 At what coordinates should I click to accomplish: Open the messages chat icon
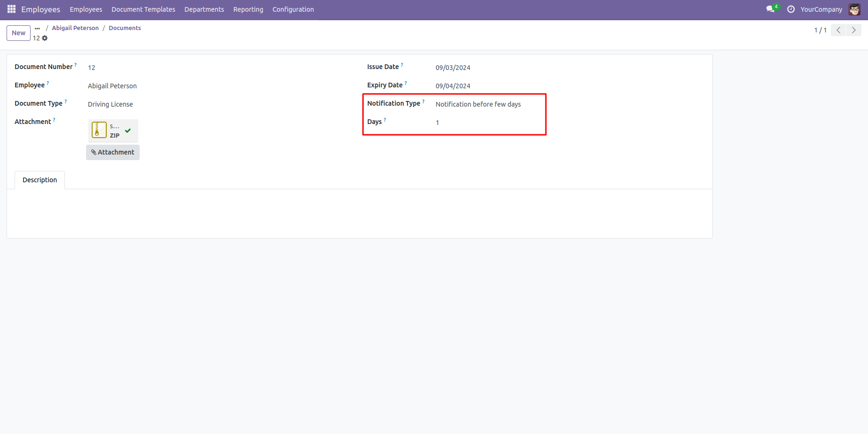[770, 9]
